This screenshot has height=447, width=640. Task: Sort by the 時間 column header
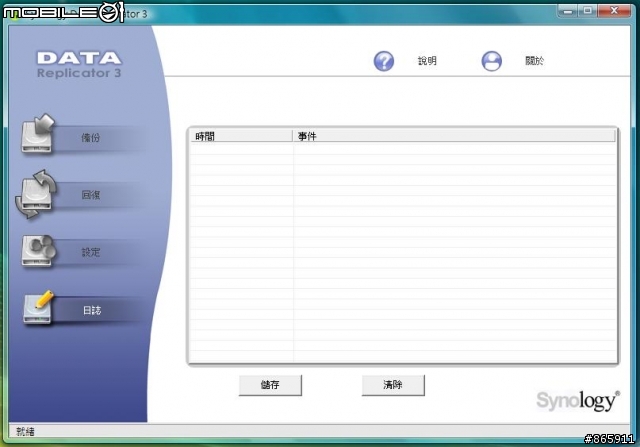point(241,136)
